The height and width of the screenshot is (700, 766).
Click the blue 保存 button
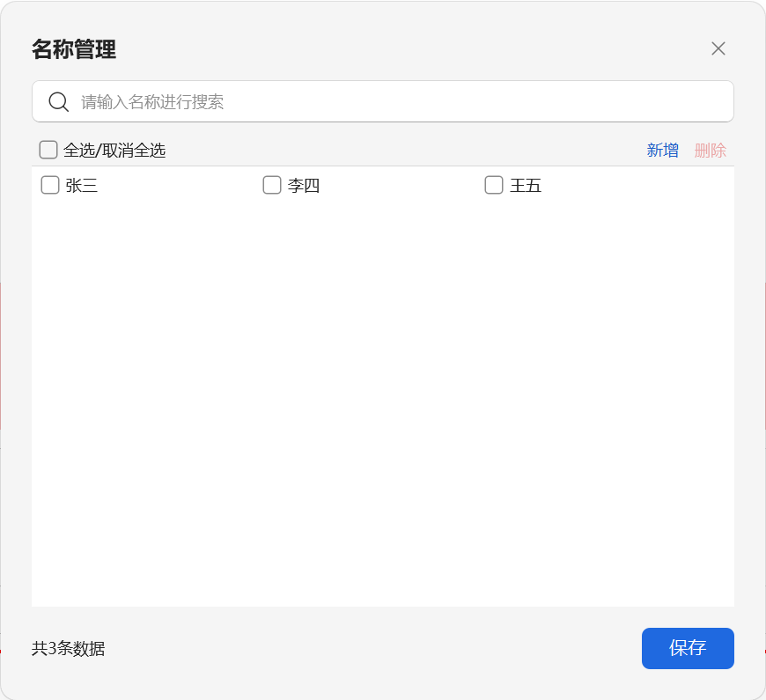pos(688,648)
